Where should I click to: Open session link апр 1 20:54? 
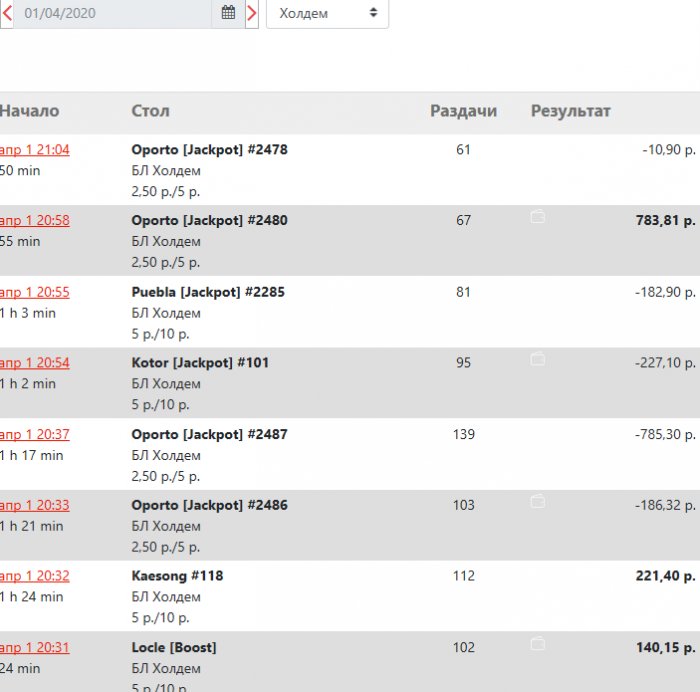point(35,363)
